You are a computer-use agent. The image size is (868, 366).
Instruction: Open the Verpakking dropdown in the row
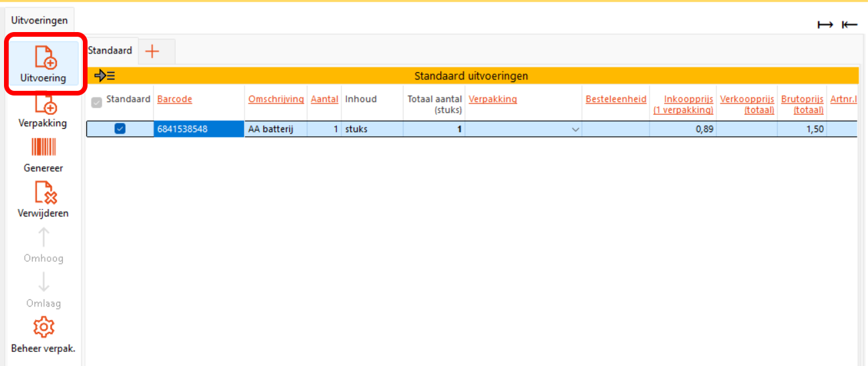(575, 130)
